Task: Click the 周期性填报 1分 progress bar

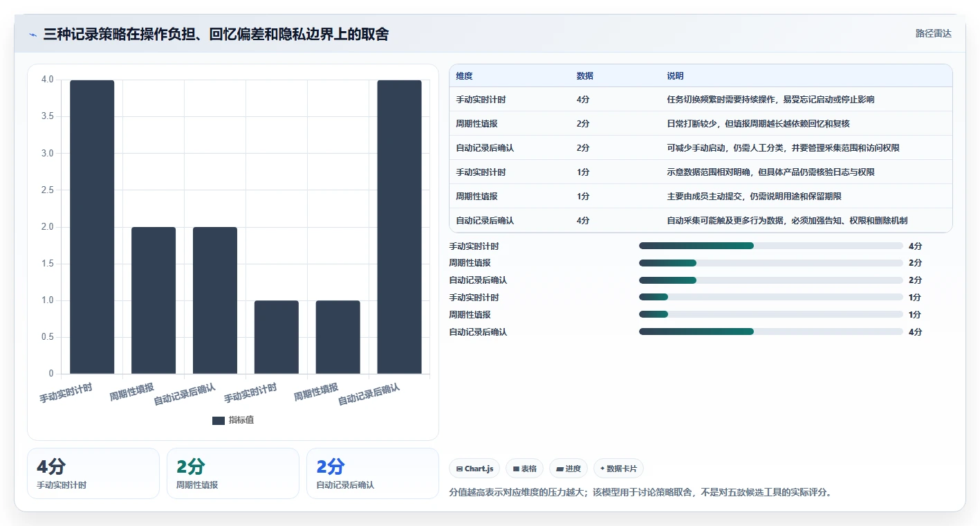Action: click(x=771, y=315)
